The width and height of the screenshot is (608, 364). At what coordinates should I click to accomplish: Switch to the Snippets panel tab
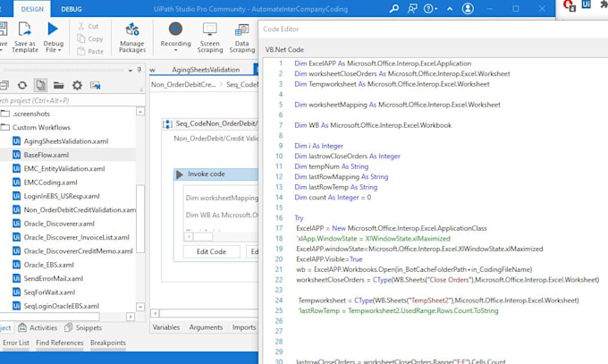click(x=83, y=327)
